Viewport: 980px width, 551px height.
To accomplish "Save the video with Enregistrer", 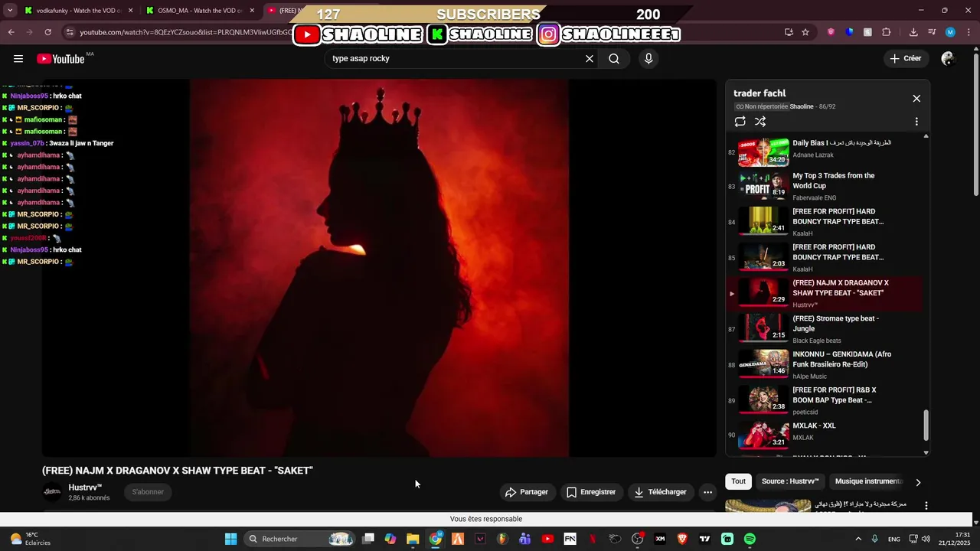I will click(591, 492).
